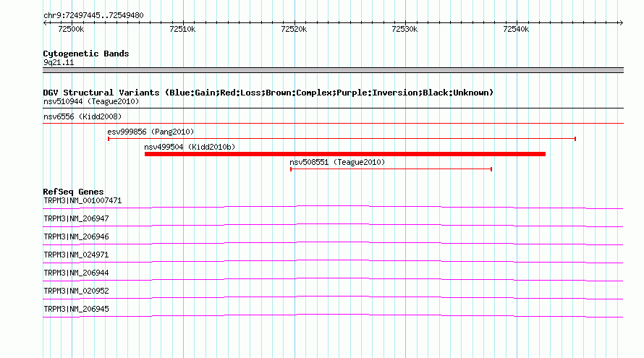The width and height of the screenshot is (644, 358).
Task: Click the 9q21.11 band label
Action: [59, 62]
